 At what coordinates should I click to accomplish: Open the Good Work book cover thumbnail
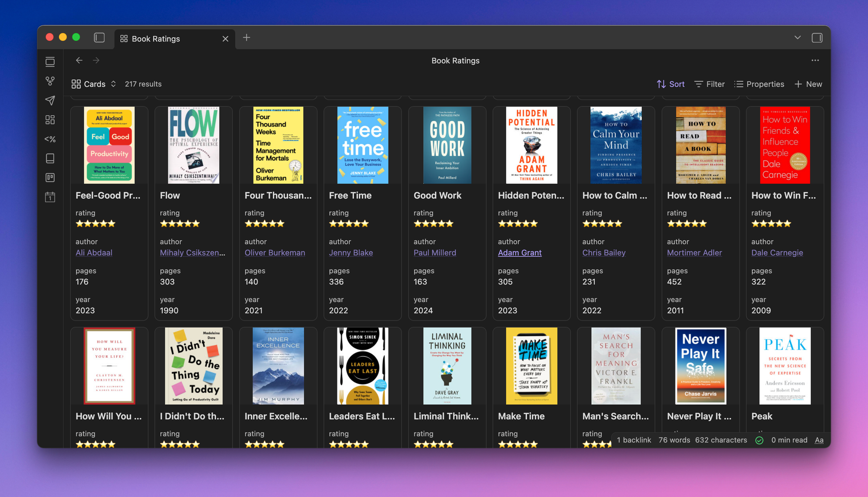tap(447, 145)
